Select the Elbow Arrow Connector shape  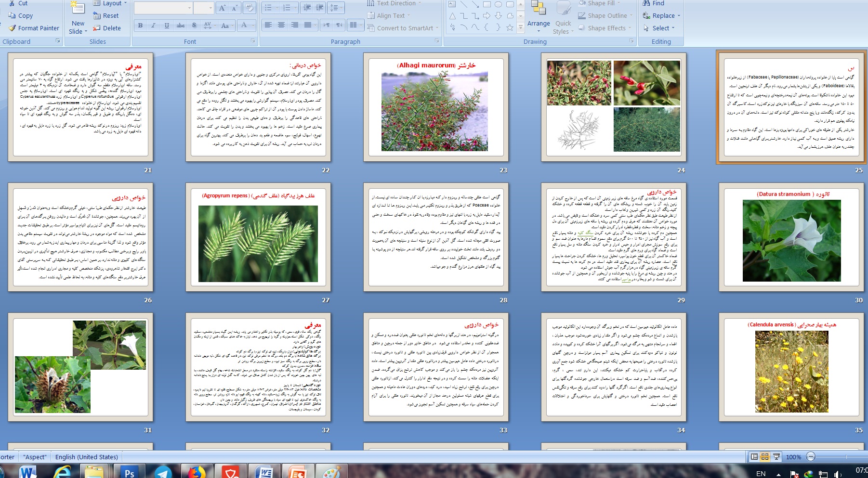(x=475, y=16)
